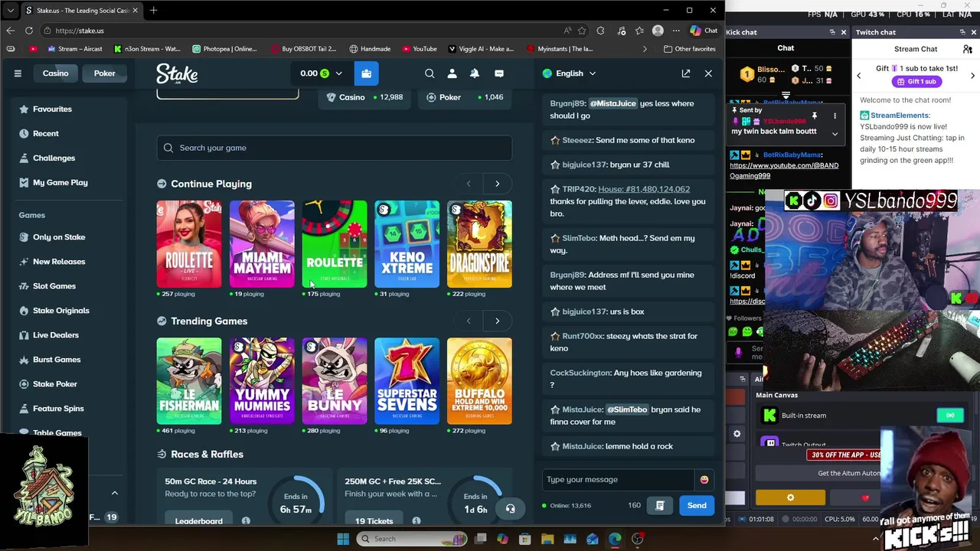Refresh the browser page
The width and height of the screenshot is (980, 551).
[x=29, y=31]
